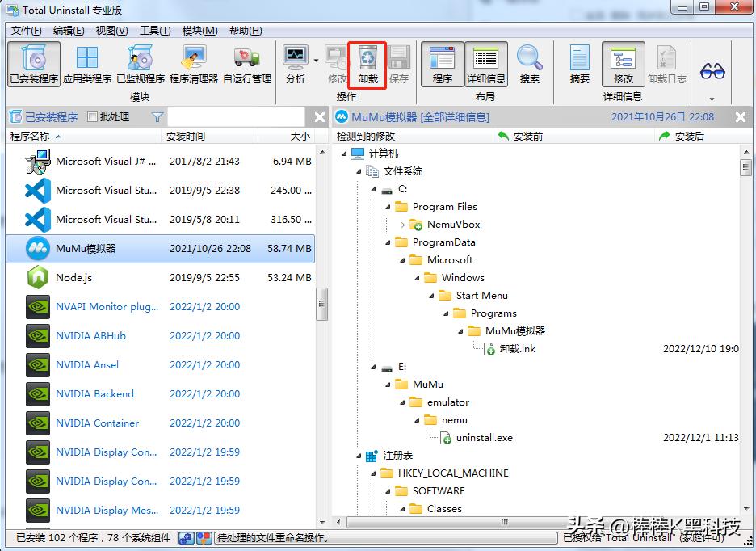Viewport: 756px width, 551px height.
Task: Open the 帮助(H) menu
Action: (246, 31)
